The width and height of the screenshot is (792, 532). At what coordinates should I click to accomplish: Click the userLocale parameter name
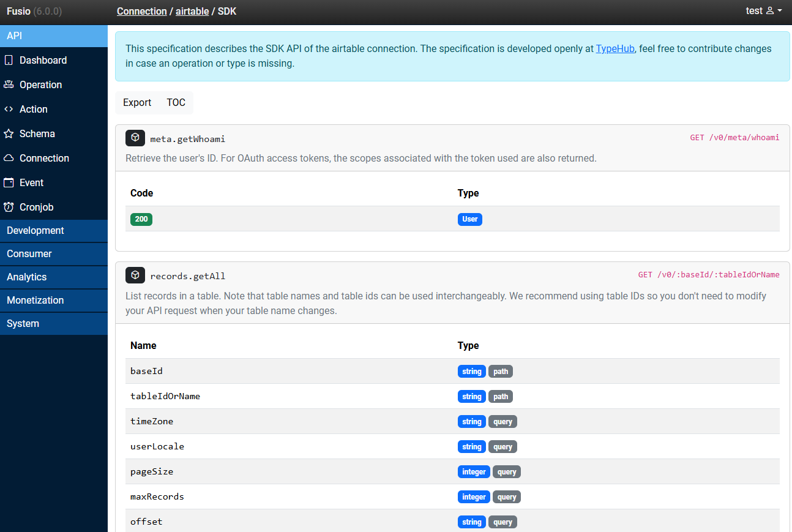click(x=157, y=446)
